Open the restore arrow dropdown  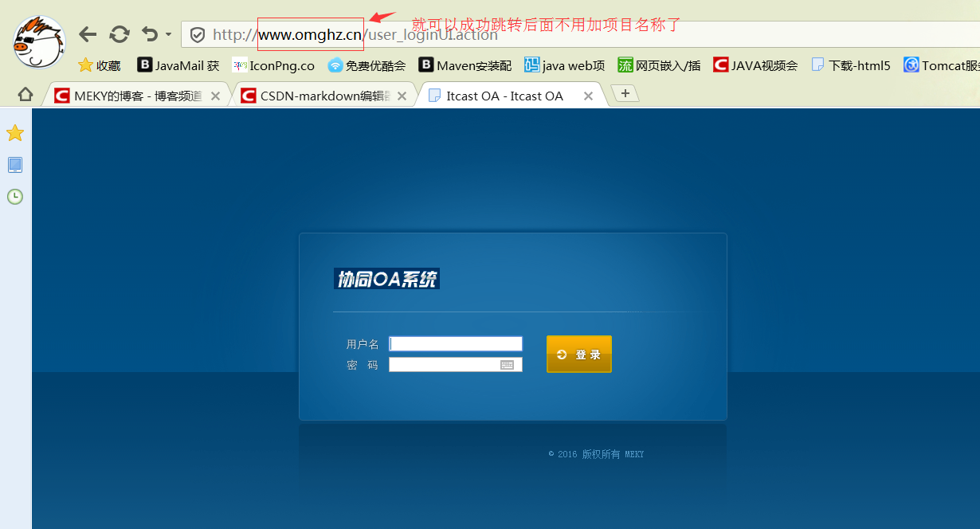tap(168, 35)
